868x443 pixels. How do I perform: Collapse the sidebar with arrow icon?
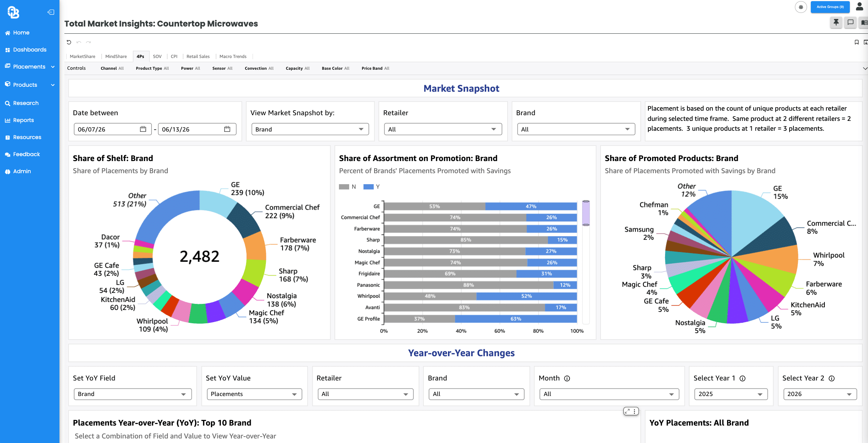click(x=51, y=12)
